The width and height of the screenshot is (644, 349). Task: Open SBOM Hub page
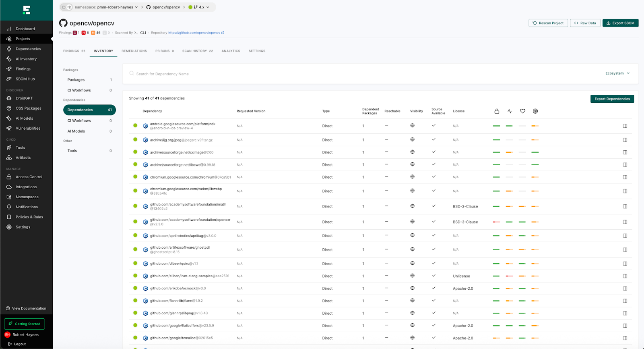(25, 79)
